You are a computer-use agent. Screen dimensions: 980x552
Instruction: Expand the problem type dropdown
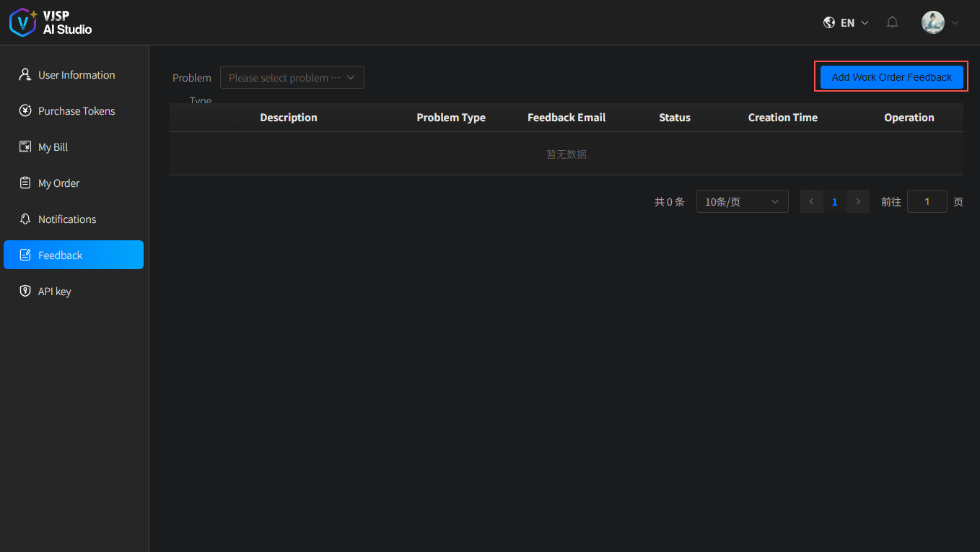point(292,78)
